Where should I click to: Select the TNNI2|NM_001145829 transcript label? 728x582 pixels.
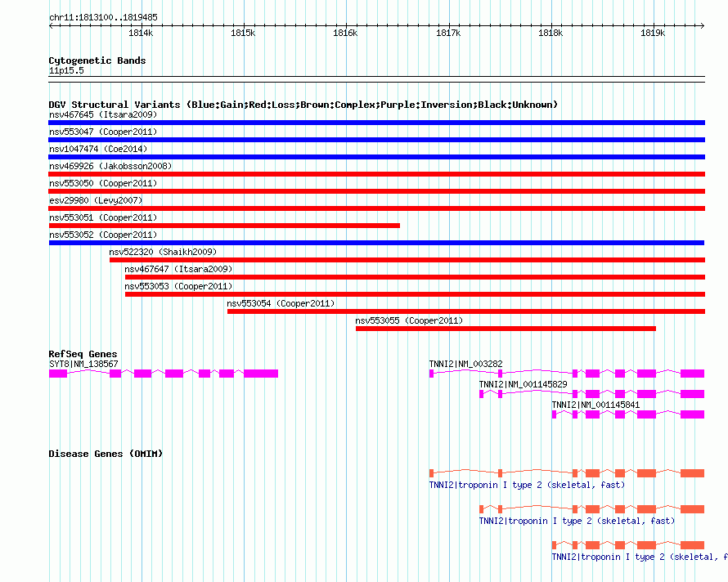coord(524,384)
